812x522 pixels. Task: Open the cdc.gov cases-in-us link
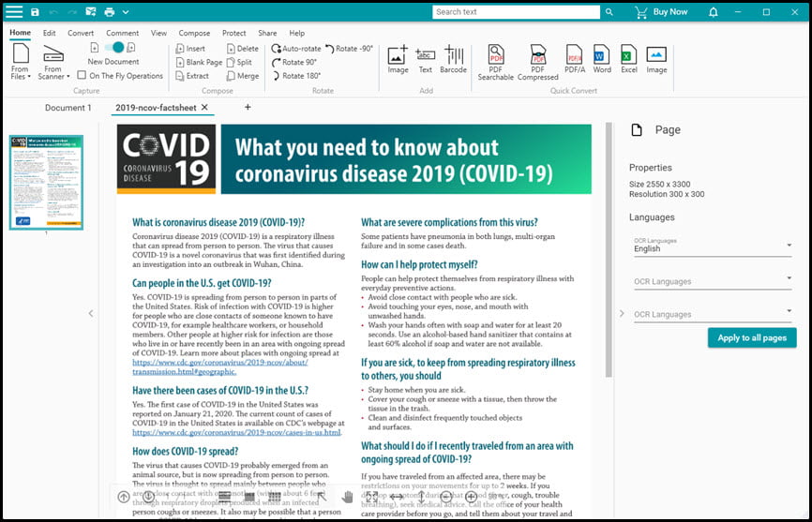pos(236,432)
